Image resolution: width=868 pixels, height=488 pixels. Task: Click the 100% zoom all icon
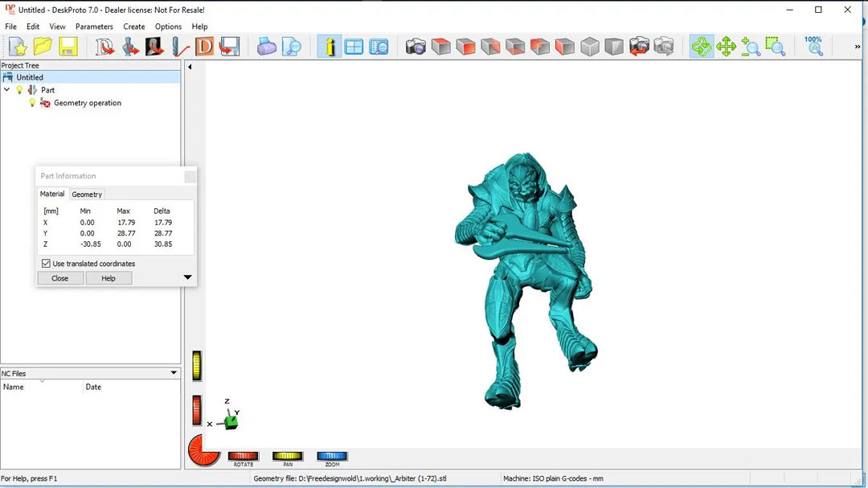click(813, 47)
